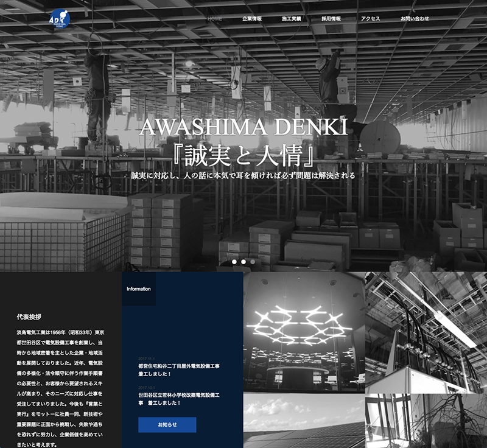487x448 pixels.
Task: Switch to the third slideshow dot
Action: point(253,262)
